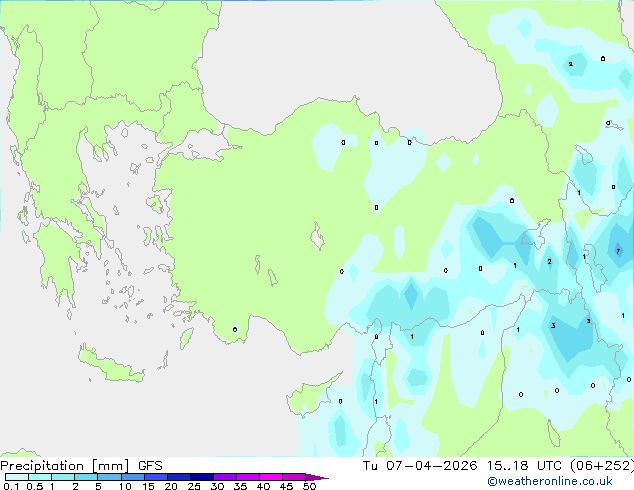
Task: Click the "25" legend scale label
Action: [194, 486]
